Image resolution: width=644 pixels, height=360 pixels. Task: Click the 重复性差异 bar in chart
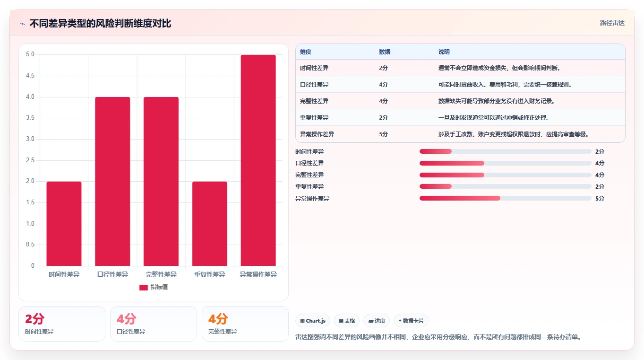(x=210, y=224)
